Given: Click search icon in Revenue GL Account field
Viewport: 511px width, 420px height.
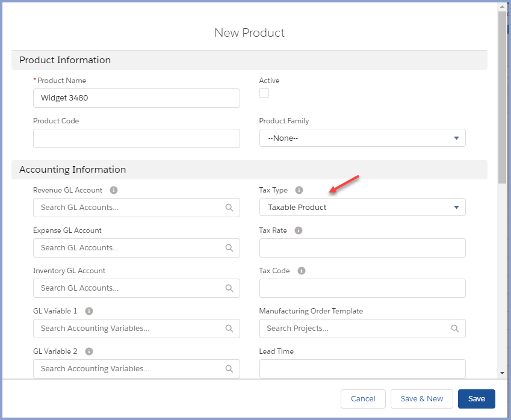Looking at the screenshot, I should click(229, 208).
